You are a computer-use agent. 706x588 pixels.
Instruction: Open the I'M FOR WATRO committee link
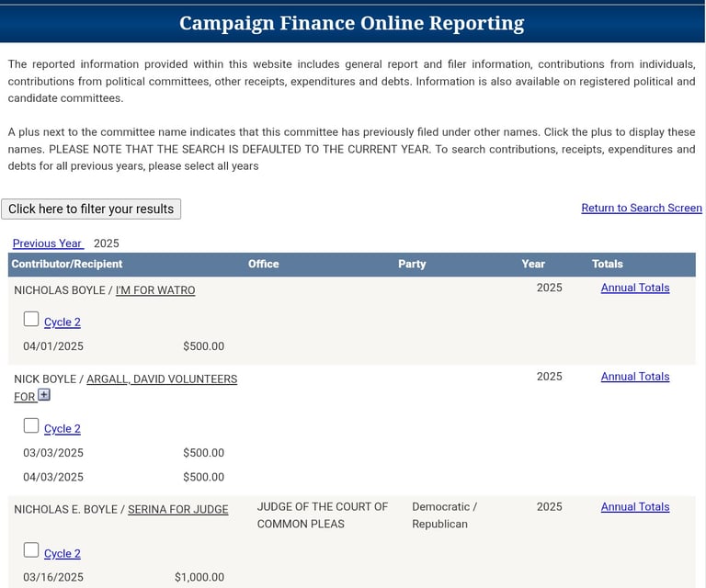click(155, 290)
